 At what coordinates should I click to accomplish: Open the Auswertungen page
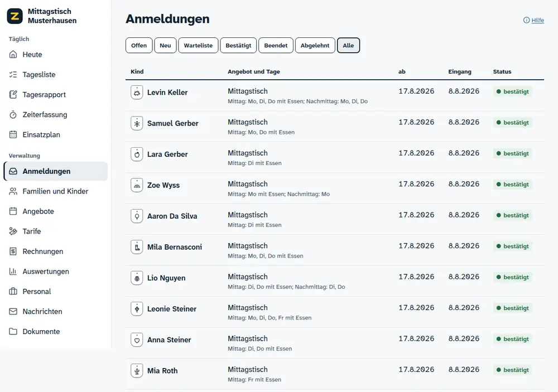point(55,272)
